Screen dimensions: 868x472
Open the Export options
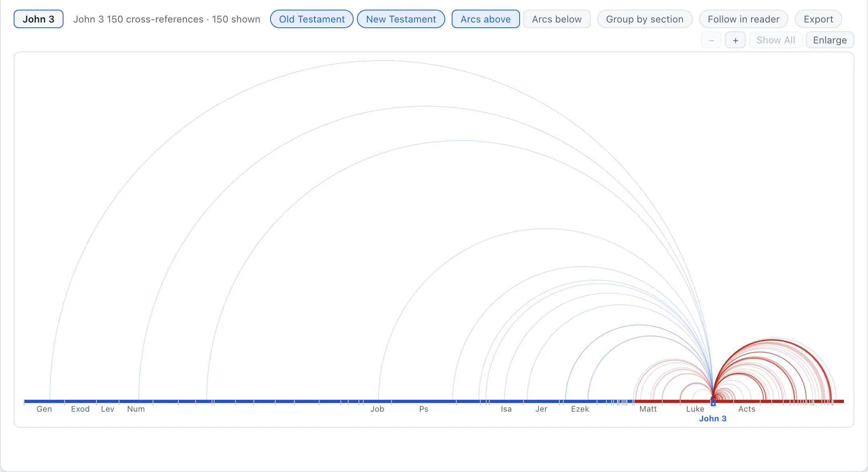tap(818, 19)
